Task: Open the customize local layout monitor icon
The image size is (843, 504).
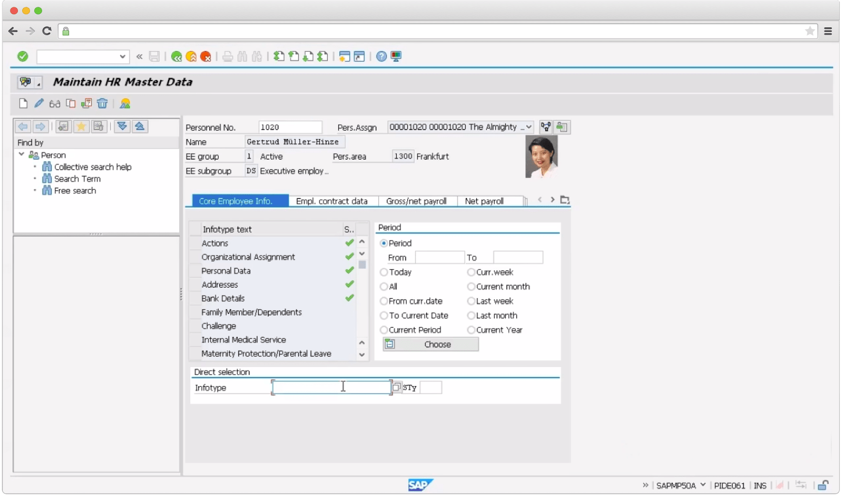Action: click(x=396, y=56)
